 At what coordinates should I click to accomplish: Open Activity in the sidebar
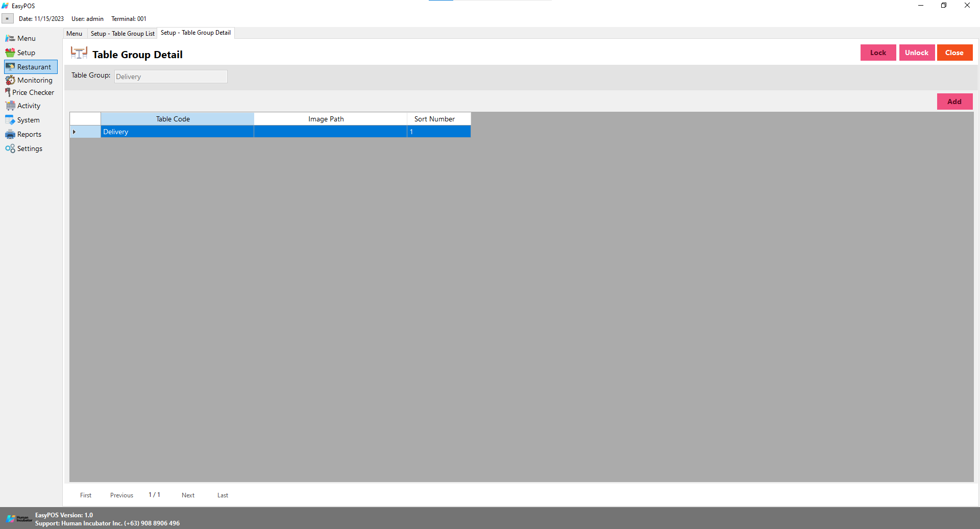(29, 106)
